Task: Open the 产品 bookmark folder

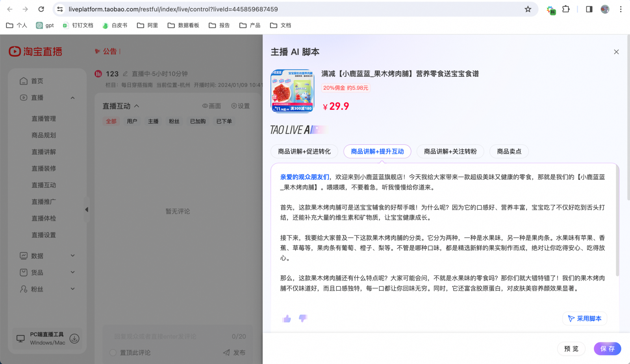Action: [x=250, y=25]
